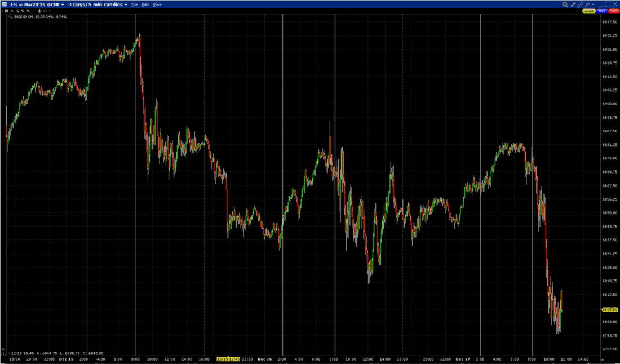Expand the small arrow next to the pushpin

click(x=592, y=4)
